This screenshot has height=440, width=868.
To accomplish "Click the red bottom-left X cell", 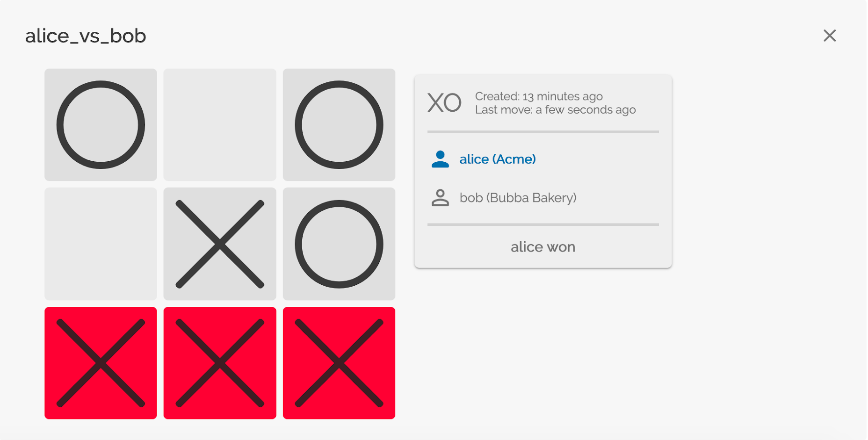I will (x=101, y=363).
